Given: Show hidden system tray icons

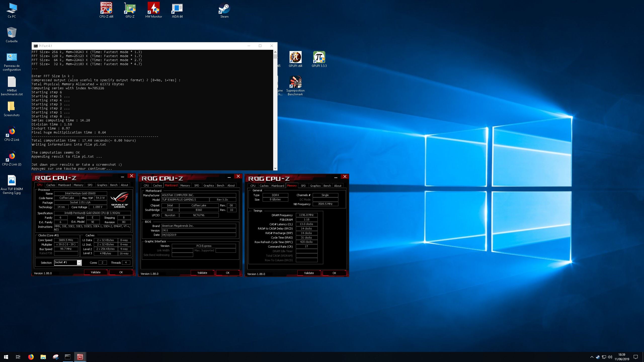Looking at the screenshot, I should (592, 357).
